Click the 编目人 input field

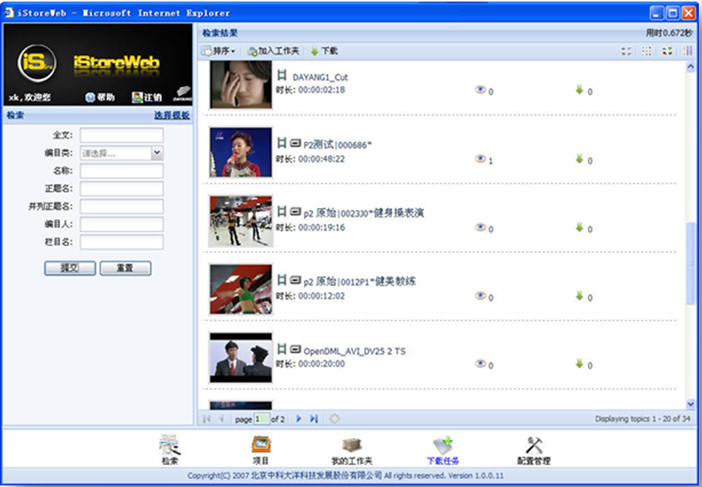click(122, 224)
